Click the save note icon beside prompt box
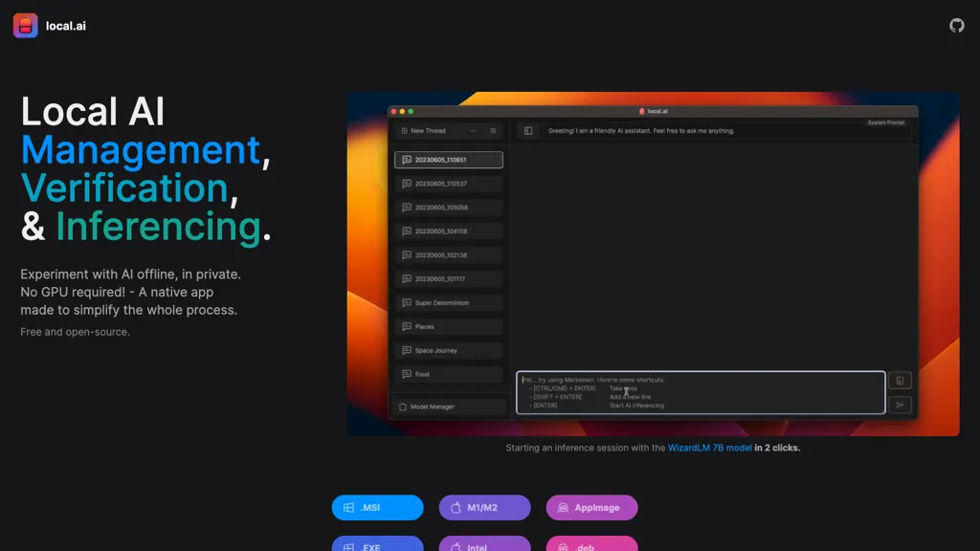The width and height of the screenshot is (980, 551). point(900,381)
